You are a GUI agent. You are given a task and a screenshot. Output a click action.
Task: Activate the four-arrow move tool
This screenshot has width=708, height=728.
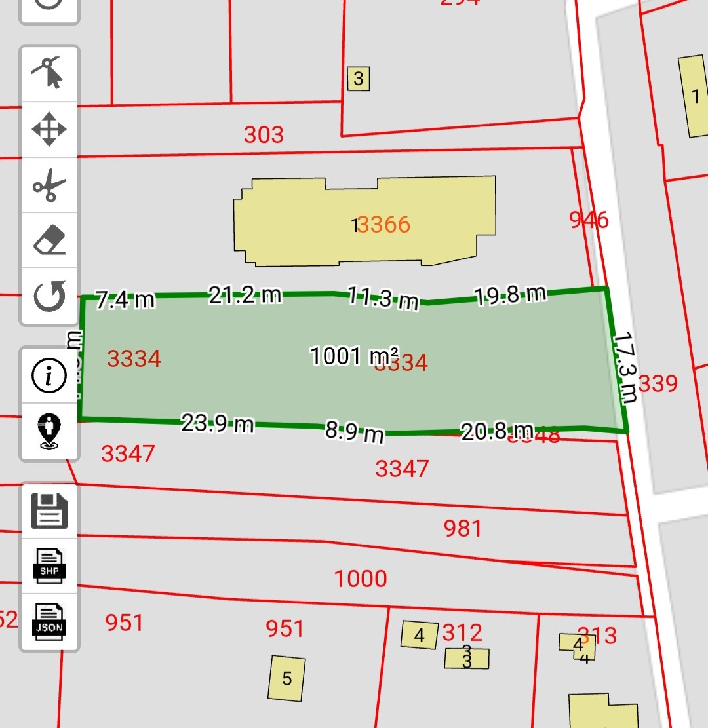(x=50, y=129)
